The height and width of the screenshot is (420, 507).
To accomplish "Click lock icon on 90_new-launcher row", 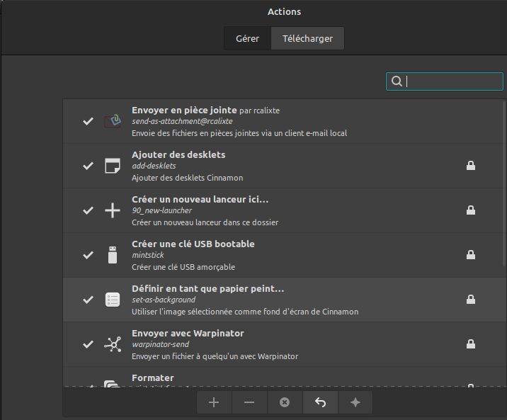I will pos(471,210).
